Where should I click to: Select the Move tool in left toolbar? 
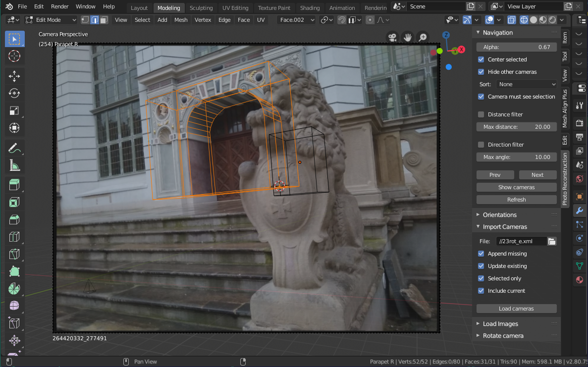click(14, 76)
